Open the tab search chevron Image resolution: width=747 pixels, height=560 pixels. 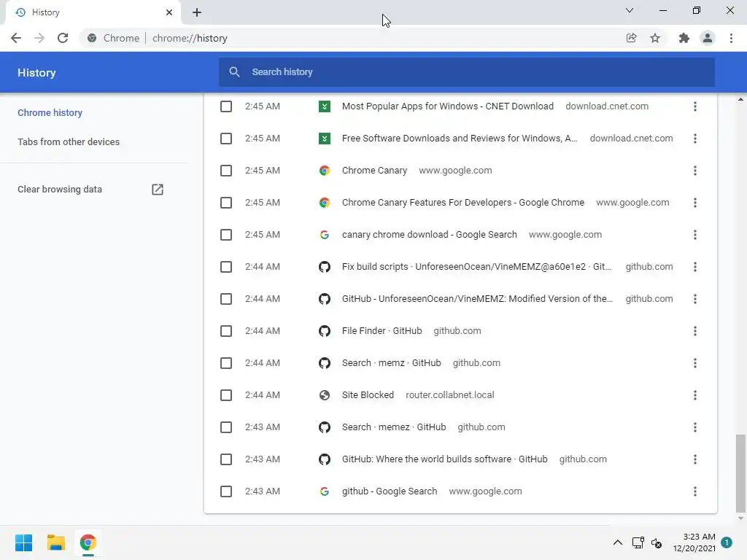[630, 10]
